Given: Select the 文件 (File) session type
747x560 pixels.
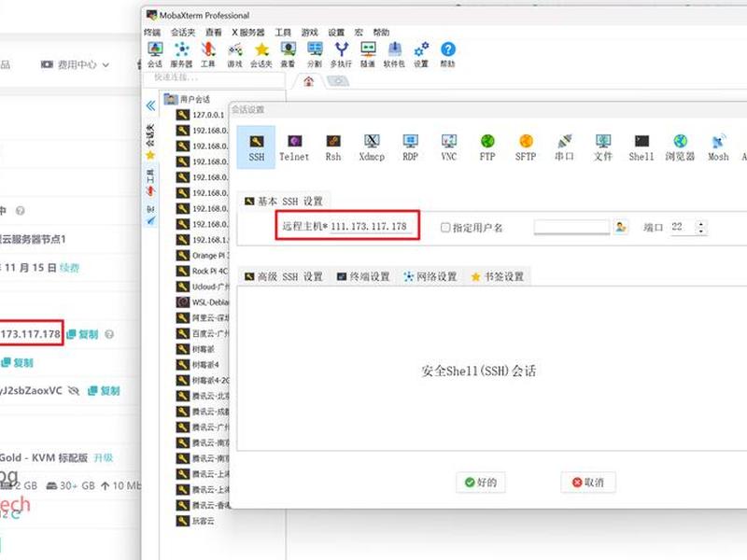Looking at the screenshot, I should [603, 147].
